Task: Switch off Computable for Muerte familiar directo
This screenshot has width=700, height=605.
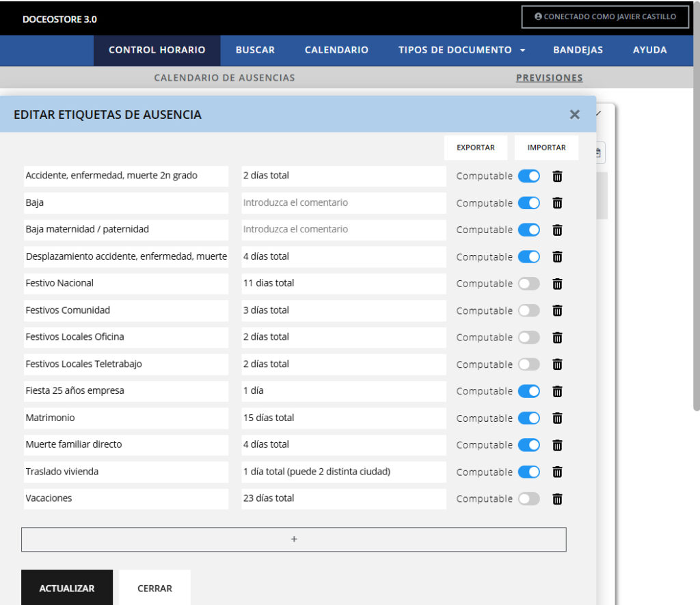Action: point(529,445)
